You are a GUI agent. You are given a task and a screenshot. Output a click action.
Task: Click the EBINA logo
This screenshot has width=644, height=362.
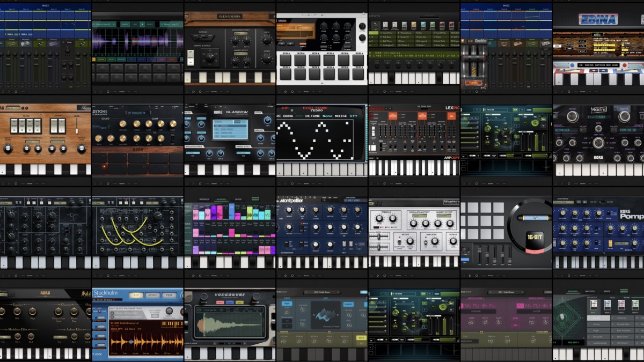point(598,20)
